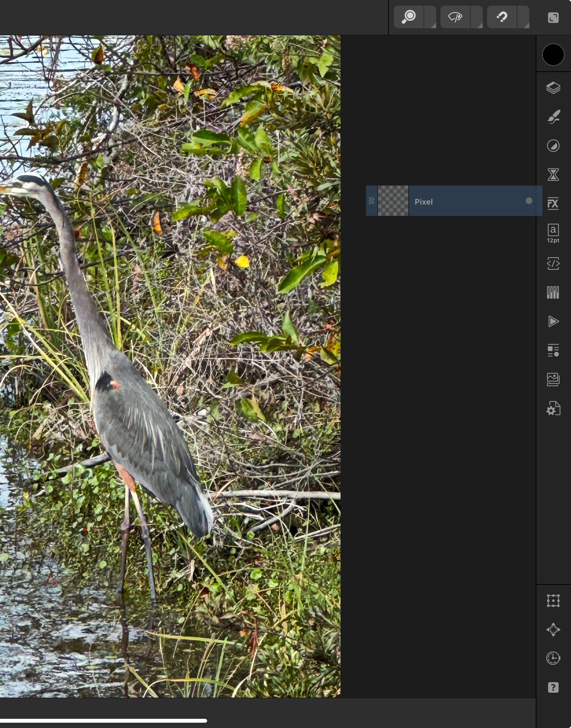Click the horizontal scrollbar at bottom

point(103,721)
